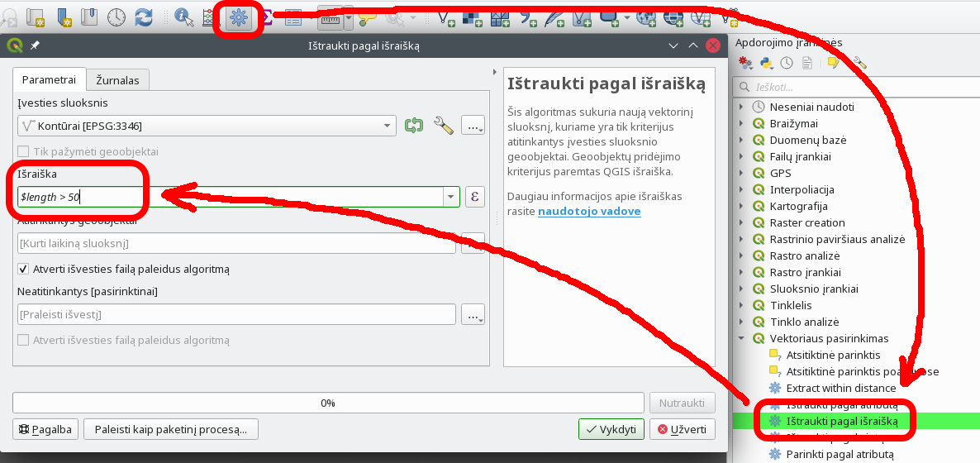The height and width of the screenshot is (463, 980).
Task: Open temporal controller clock icon in main toolbar
Action: [x=117, y=17]
